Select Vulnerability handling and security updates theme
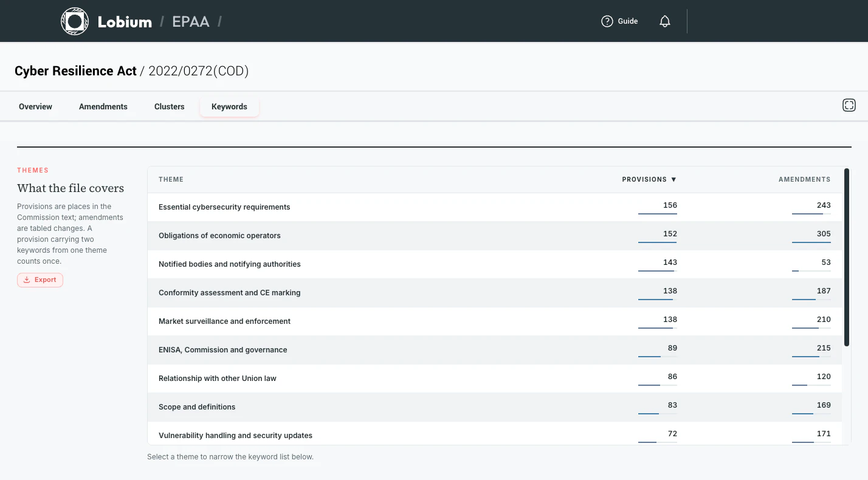 coord(495,434)
